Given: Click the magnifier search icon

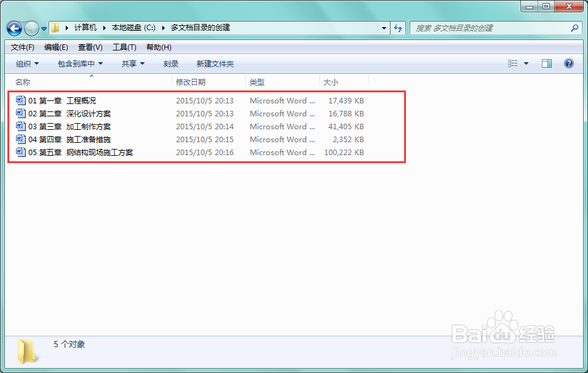Looking at the screenshot, I should click(574, 28).
